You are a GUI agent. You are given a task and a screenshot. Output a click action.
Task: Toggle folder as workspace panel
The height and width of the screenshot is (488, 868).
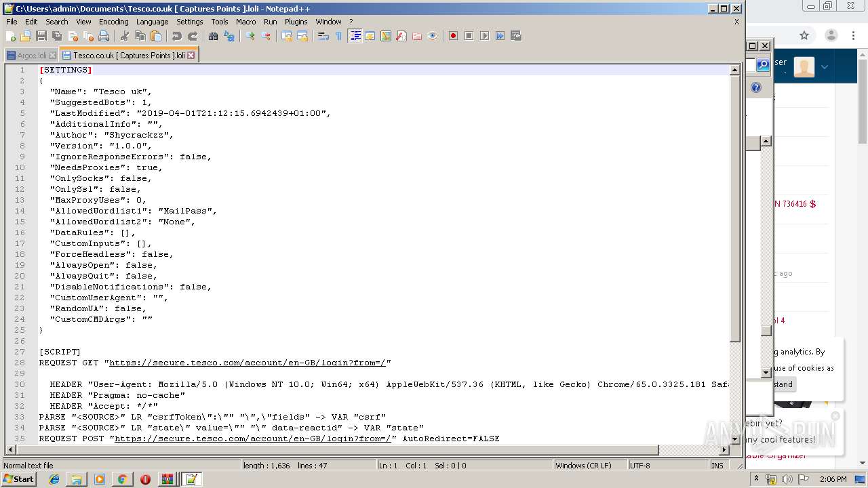click(x=417, y=36)
